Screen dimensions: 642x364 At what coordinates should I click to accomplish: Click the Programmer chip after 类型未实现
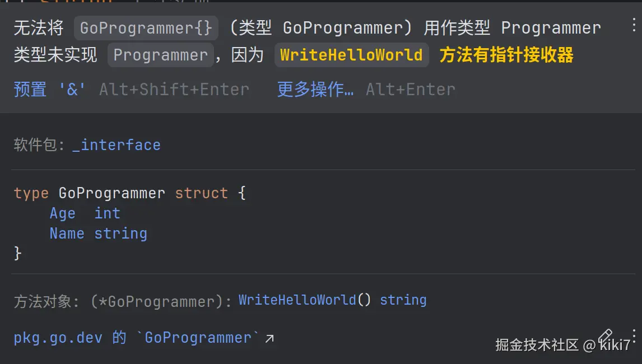161,55
